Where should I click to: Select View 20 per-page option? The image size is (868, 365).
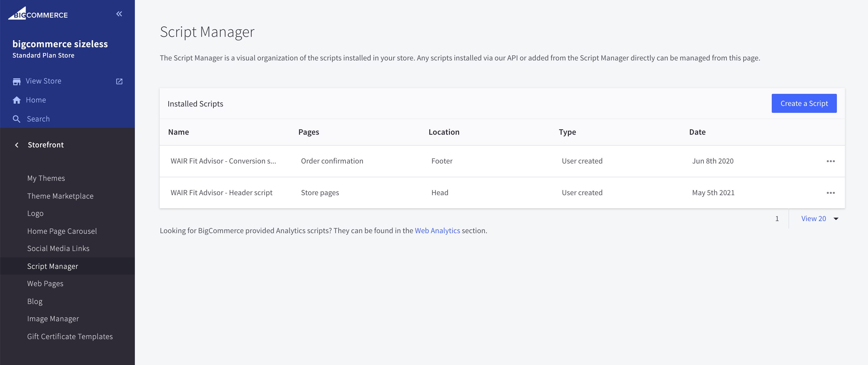814,218
